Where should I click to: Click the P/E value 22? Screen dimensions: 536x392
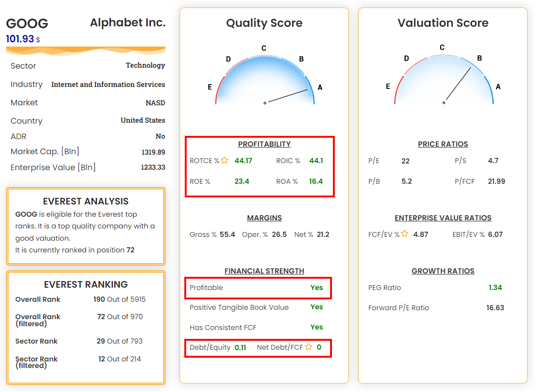[405, 161]
